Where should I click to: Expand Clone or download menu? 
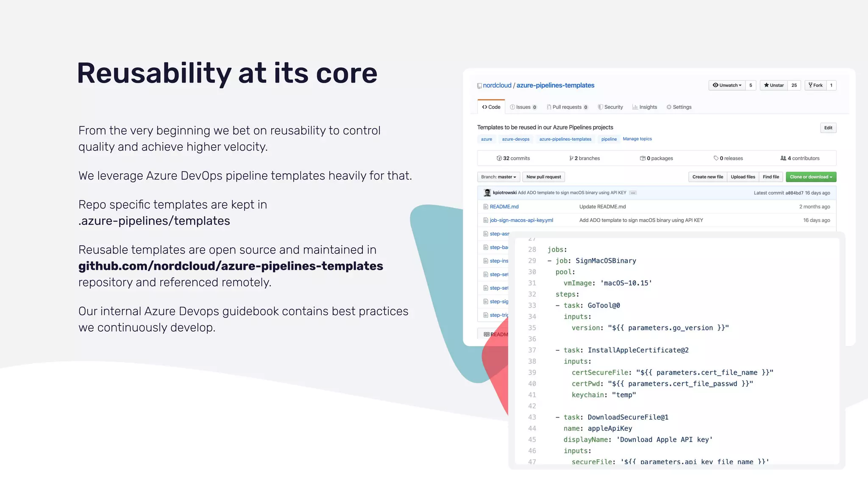pos(811,177)
